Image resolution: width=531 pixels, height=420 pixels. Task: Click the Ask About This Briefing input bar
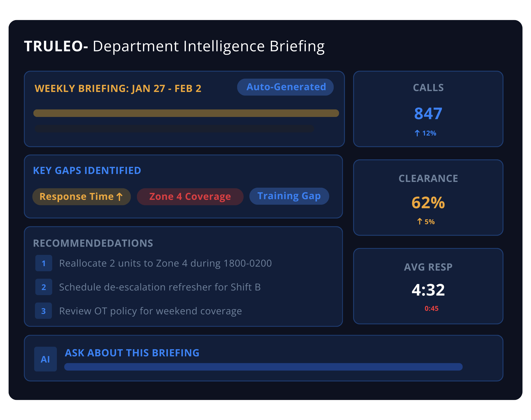[x=263, y=367]
